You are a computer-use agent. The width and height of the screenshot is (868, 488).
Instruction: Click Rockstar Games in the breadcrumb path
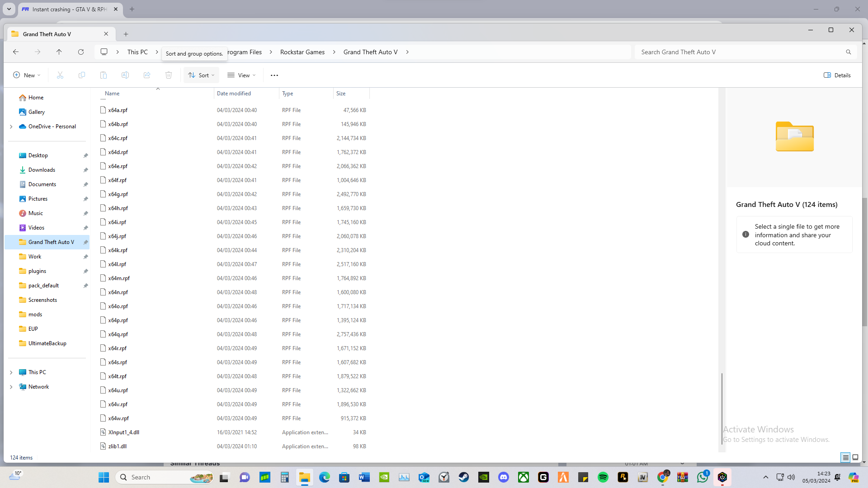[302, 52]
